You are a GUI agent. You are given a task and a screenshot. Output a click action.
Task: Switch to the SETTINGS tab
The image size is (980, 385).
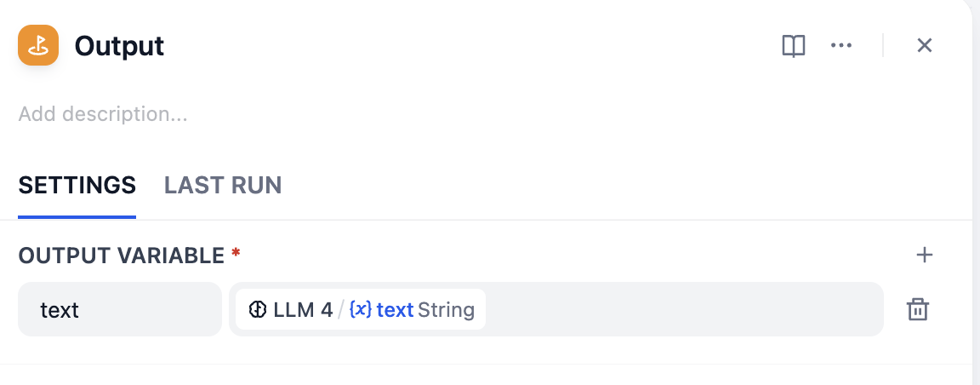point(77,185)
